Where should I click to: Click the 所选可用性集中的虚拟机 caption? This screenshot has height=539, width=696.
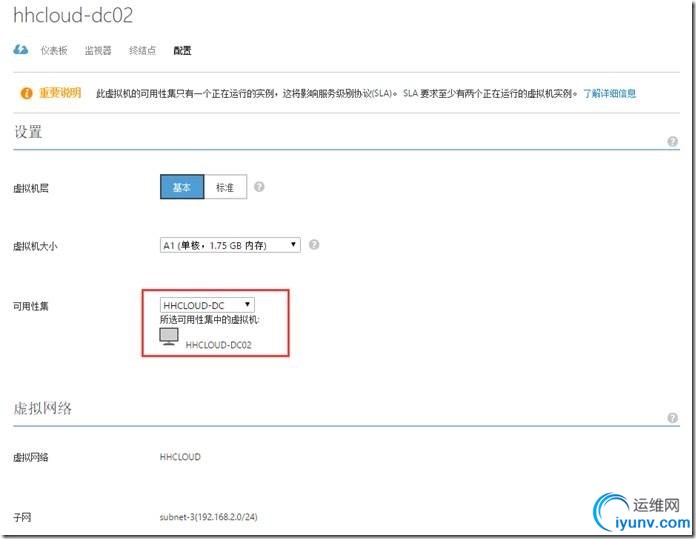point(210,320)
